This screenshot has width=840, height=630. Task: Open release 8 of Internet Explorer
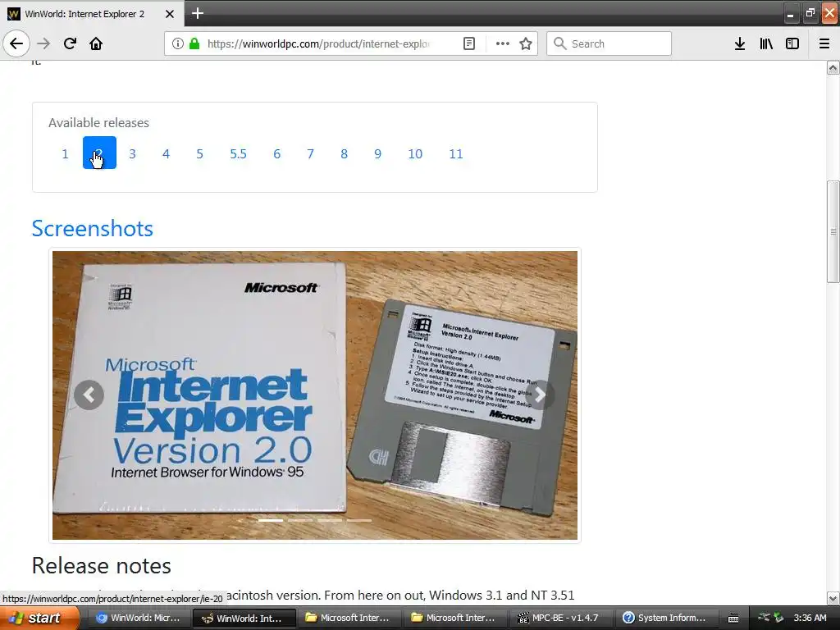click(344, 153)
